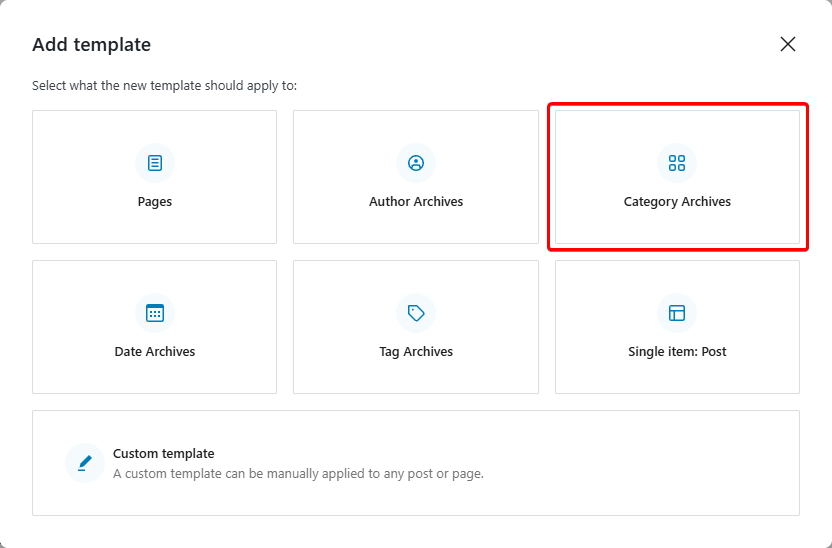Click the 'Select what the new template' instruction
This screenshot has width=832, height=548.
tap(164, 85)
